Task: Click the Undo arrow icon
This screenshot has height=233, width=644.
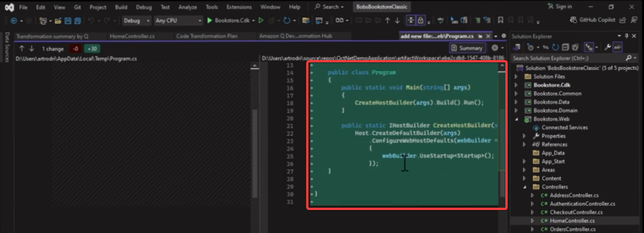Action: point(91,21)
